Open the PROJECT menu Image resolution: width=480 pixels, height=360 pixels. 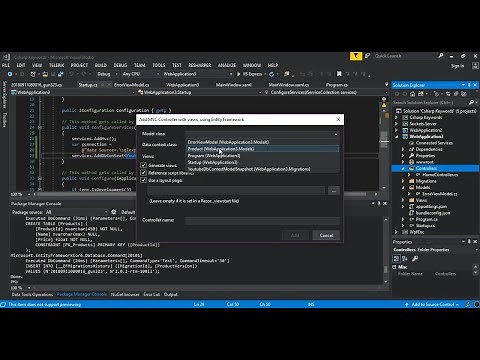(x=79, y=65)
